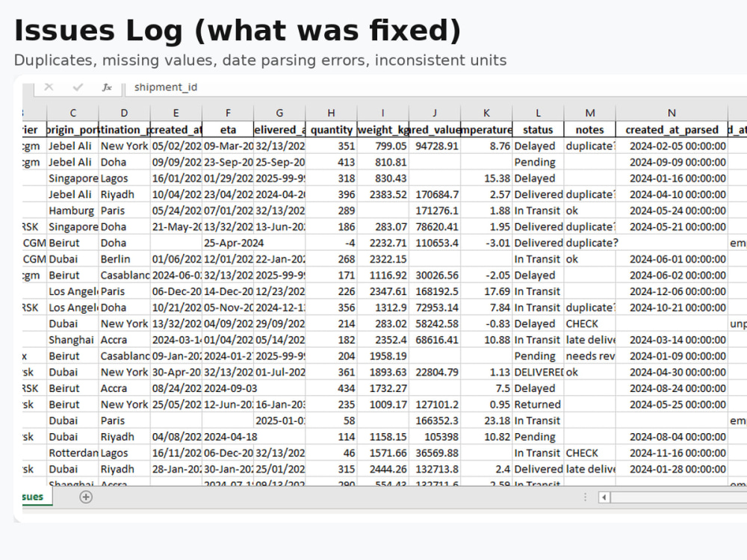747x560 pixels.
Task: Click cell 2024-12-06 00:00:00
Action: click(672, 291)
